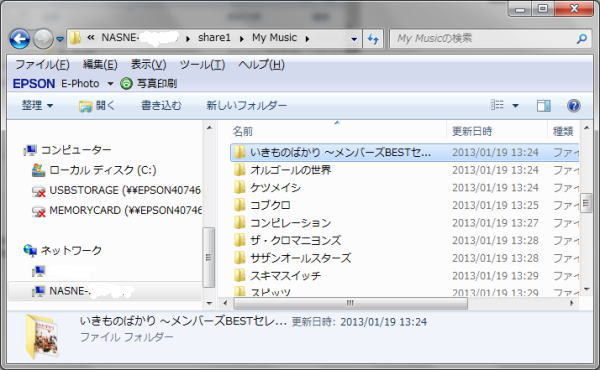The width and height of the screenshot is (600, 370).
Task: Click the date 2013/01/19 13:27 cell
Action: point(495,223)
